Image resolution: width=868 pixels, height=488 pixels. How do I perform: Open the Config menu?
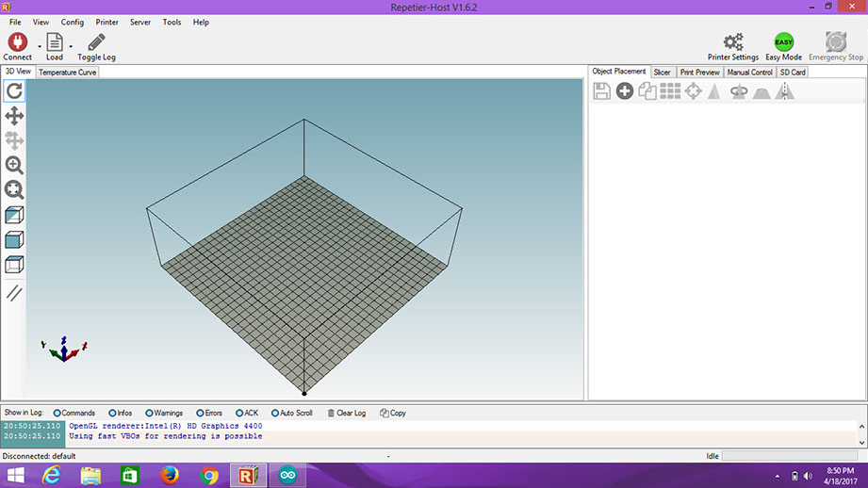pos(73,22)
